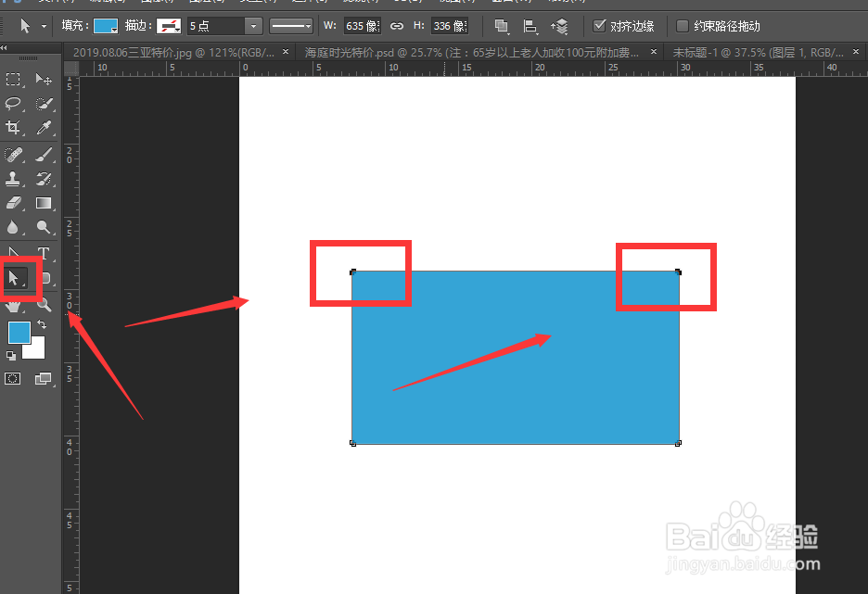Select the Gradient tool
Viewport: 868px width, 594px height.
tap(44, 203)
